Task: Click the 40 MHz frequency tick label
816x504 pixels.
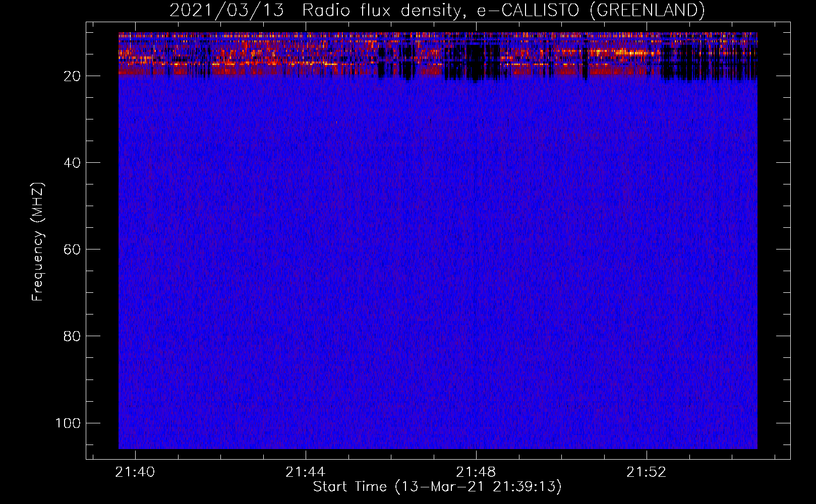Action: [72, 163]
